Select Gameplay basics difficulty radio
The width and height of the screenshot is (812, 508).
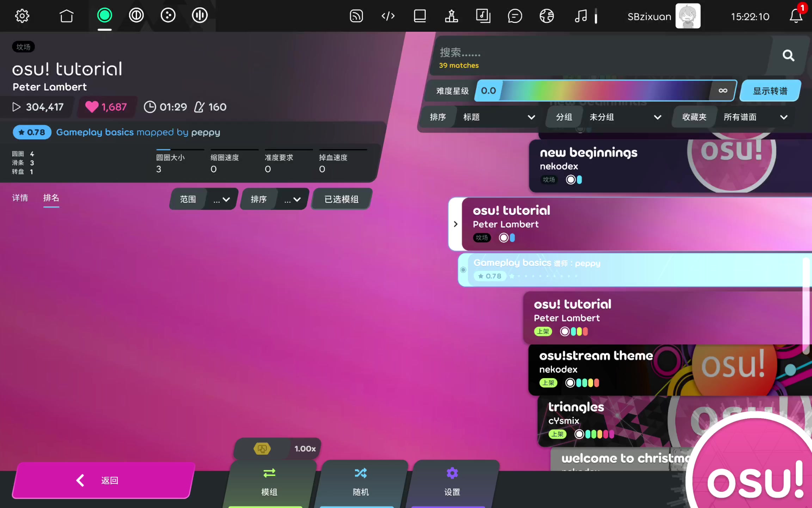pos(463,270)
